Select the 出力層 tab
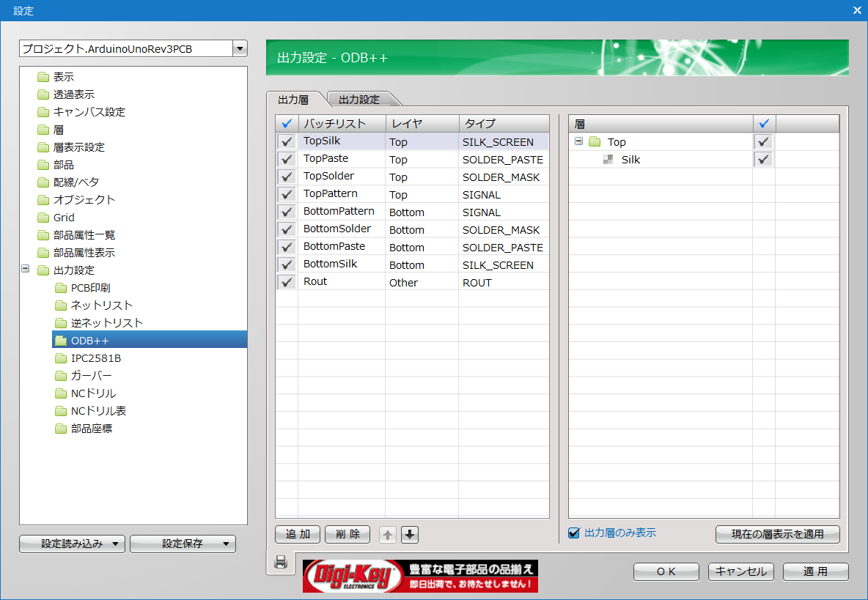Image resolution: width=868 pixels, height=600 pixels. (293, 99)
